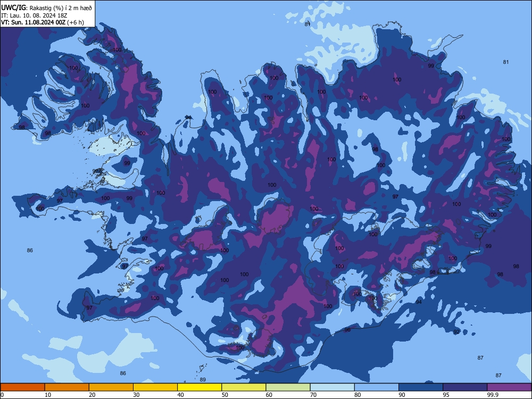
Task: Click the legend tick label '90'
Action: click(x=402, y=395)
